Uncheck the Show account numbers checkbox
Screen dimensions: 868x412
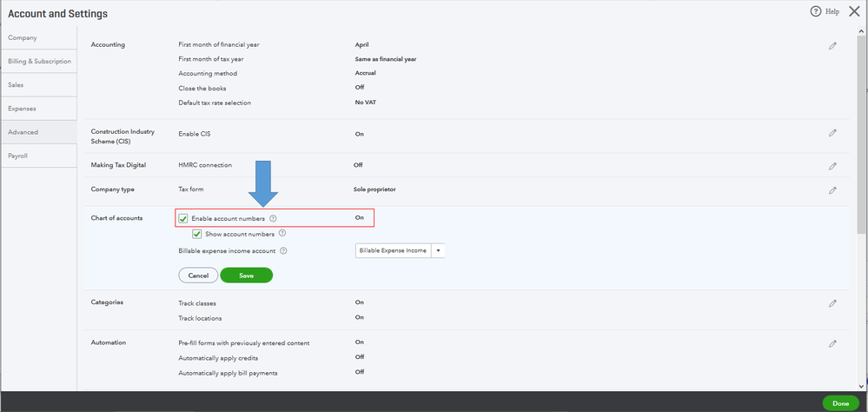[x=197, y=234]
